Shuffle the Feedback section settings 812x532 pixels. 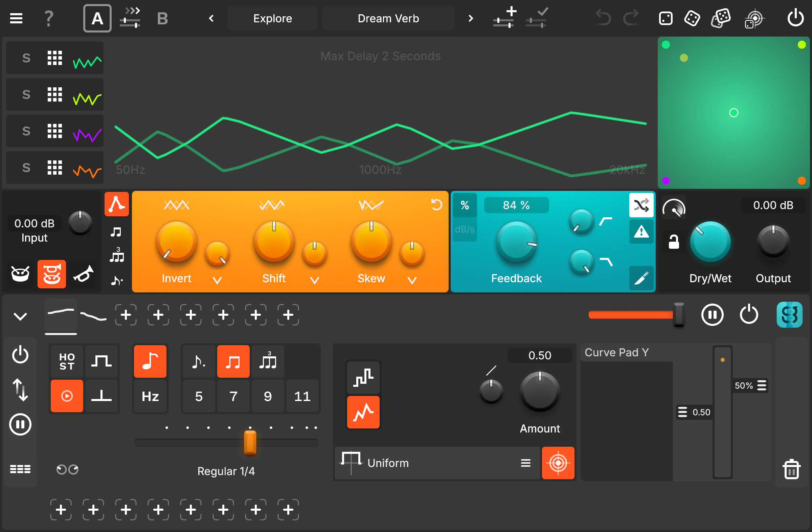point(641,205)
